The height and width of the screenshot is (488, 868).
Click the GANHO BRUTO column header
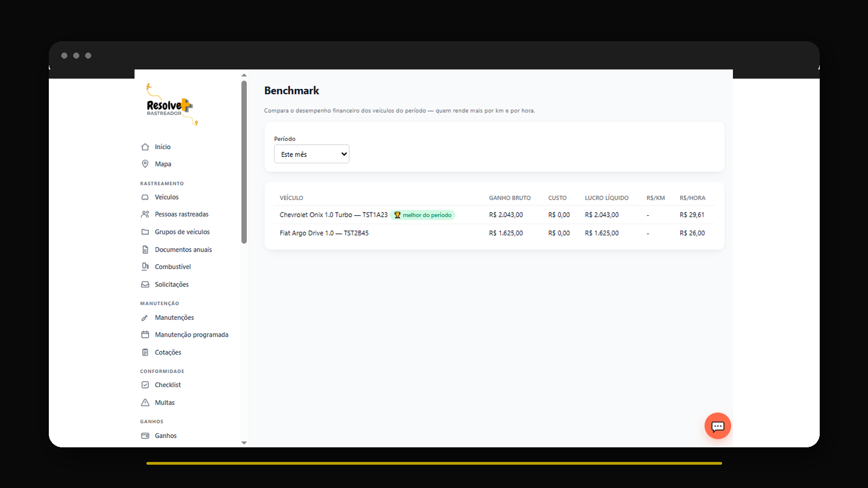(x=510, y=198)
